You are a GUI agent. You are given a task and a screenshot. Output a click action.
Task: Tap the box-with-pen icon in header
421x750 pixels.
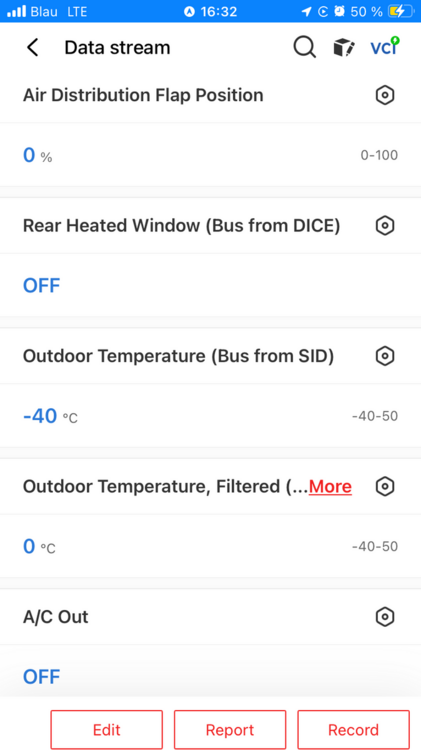pyautogui.click(x=343, y=47)
